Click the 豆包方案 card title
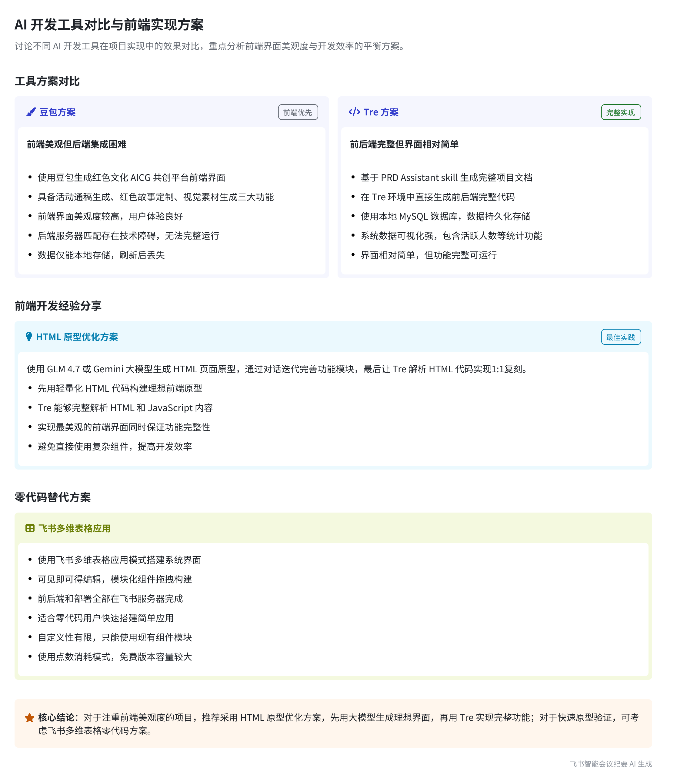The image size is (677, 784). 58,112
